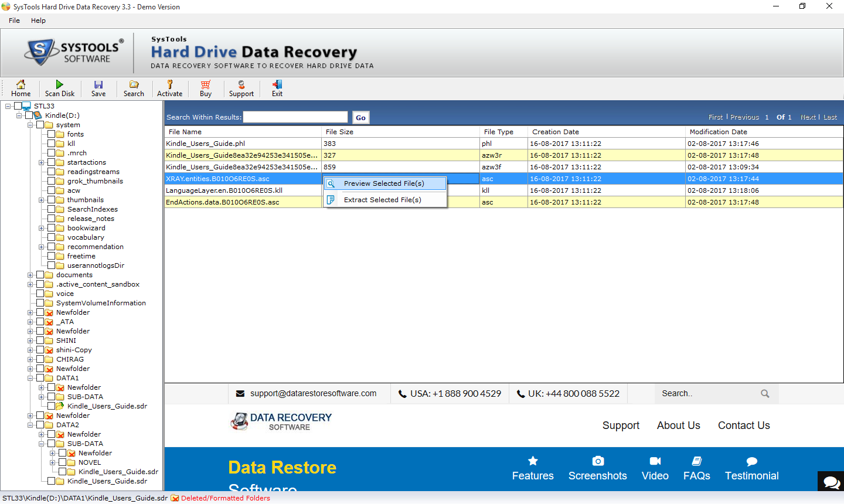Open the Help menu
The image size is (844, 504).
[x=38, y=21]
